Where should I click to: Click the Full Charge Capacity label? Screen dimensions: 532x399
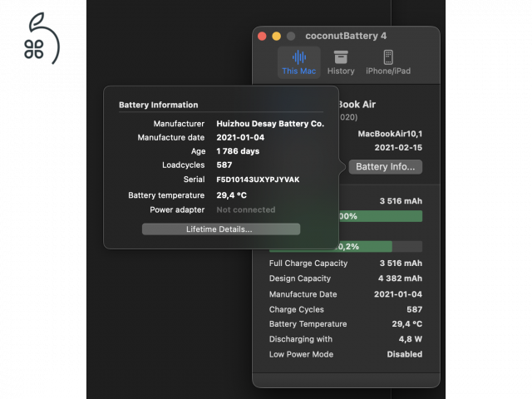pos(308,264)
